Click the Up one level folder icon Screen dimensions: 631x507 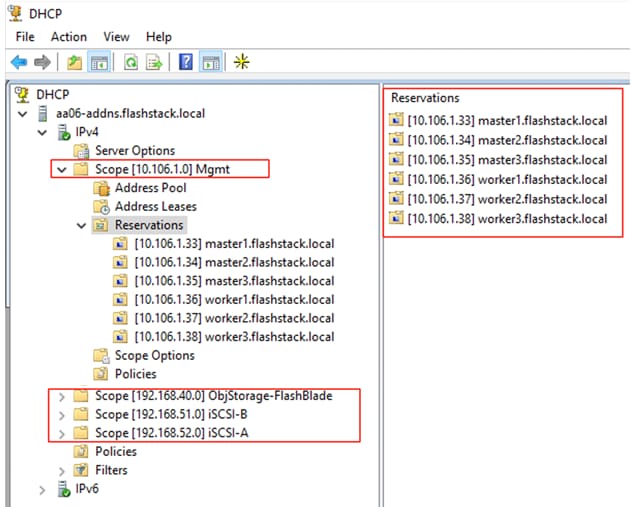[x=74, y=62]
